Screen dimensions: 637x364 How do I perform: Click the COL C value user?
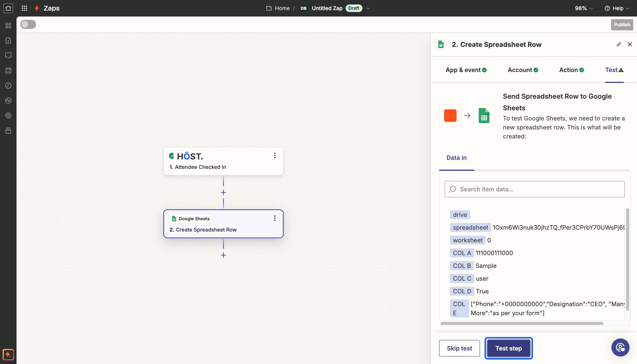pyautogui.click(x=482, y=278)
